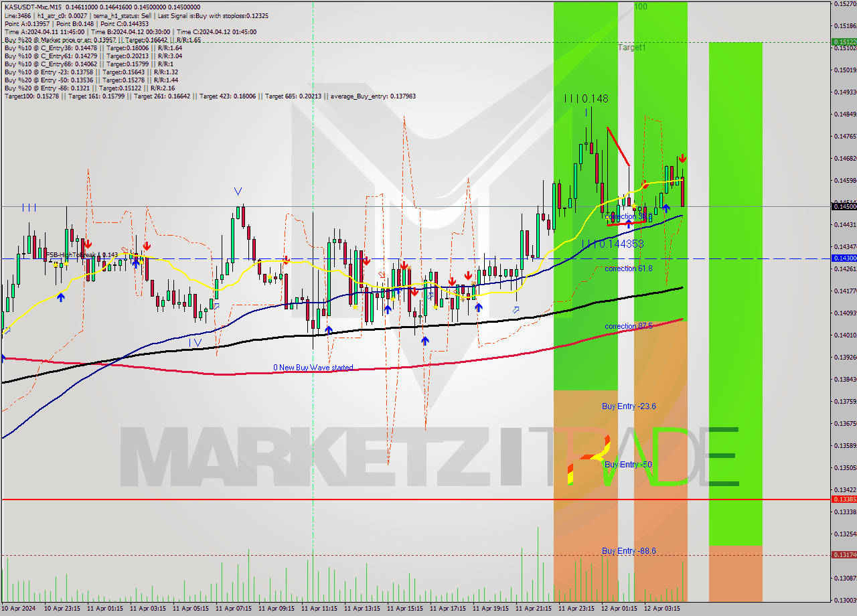Select the 'correction 87.5' label
This screenshot has width=857, height=616.
(x=629, y=326)
